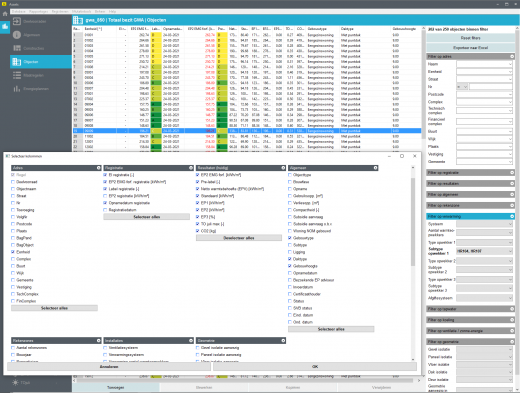Click Exporteer naar Excel button

click(x=470, y=48)
